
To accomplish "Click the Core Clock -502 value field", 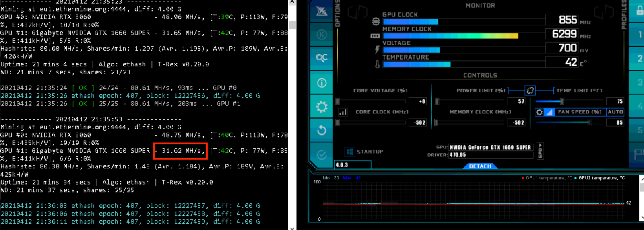I will click(417, 123).
